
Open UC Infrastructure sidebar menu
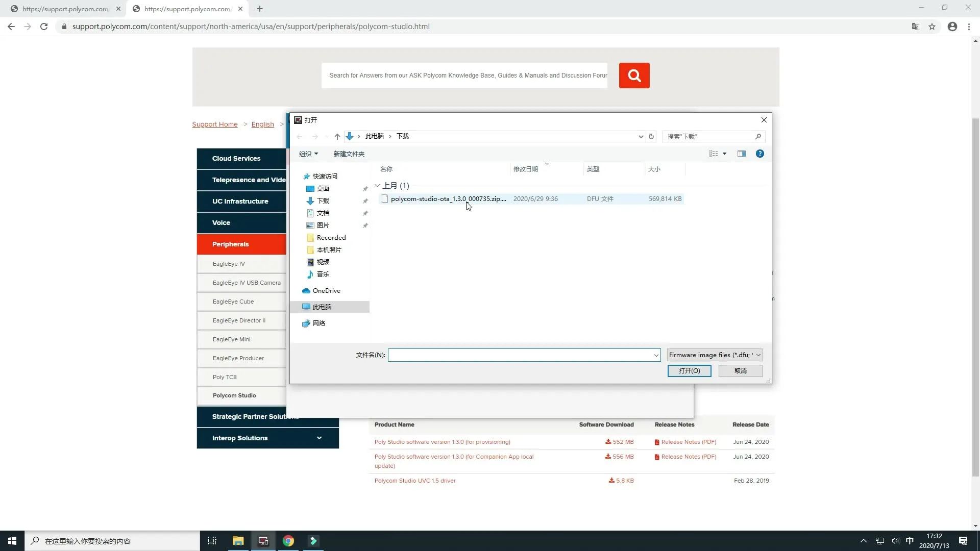242,202
